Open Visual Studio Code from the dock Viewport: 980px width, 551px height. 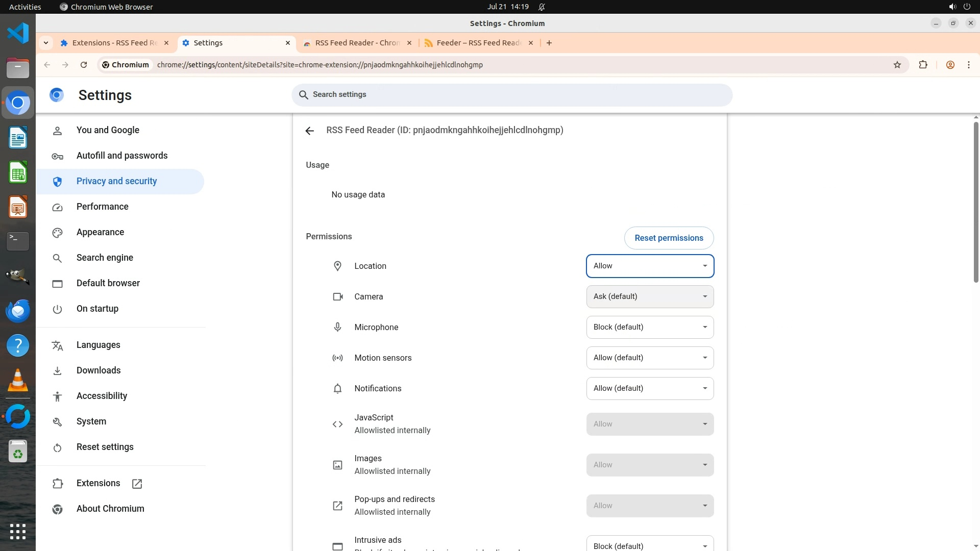[x=18, y=33]
